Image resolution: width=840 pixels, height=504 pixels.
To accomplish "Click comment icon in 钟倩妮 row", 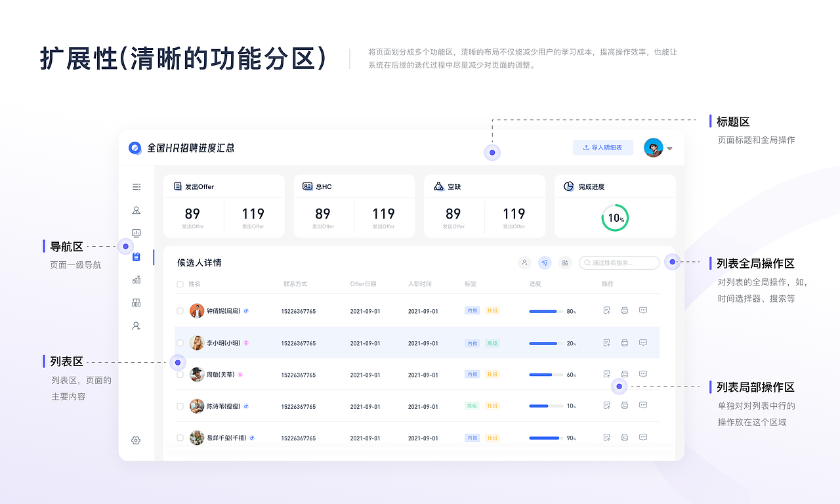I will pos(643,310).
